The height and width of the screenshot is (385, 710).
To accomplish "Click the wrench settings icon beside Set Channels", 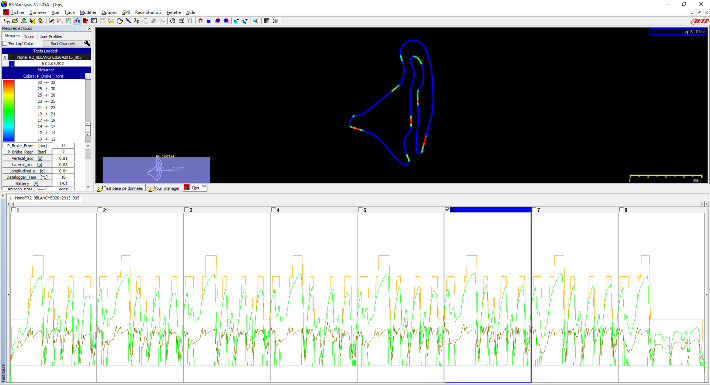I will pyautogui.click(x=87, y=43).
